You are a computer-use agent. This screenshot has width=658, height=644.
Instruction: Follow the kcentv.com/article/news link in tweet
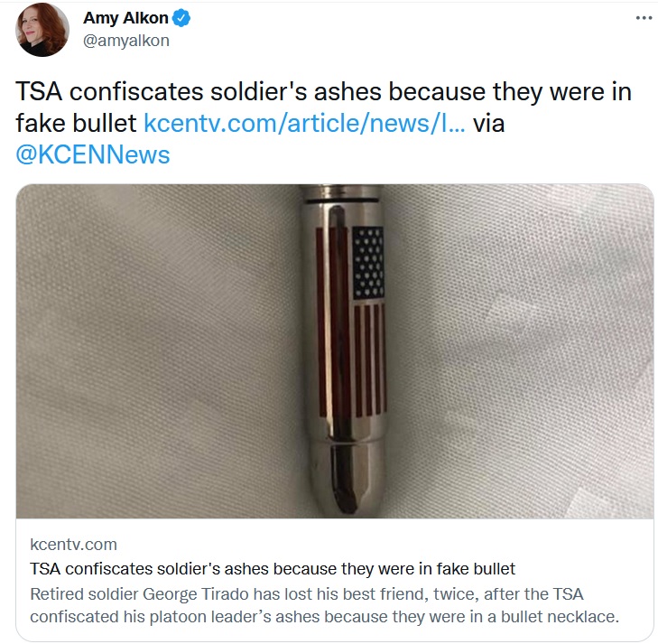[304, 124]
